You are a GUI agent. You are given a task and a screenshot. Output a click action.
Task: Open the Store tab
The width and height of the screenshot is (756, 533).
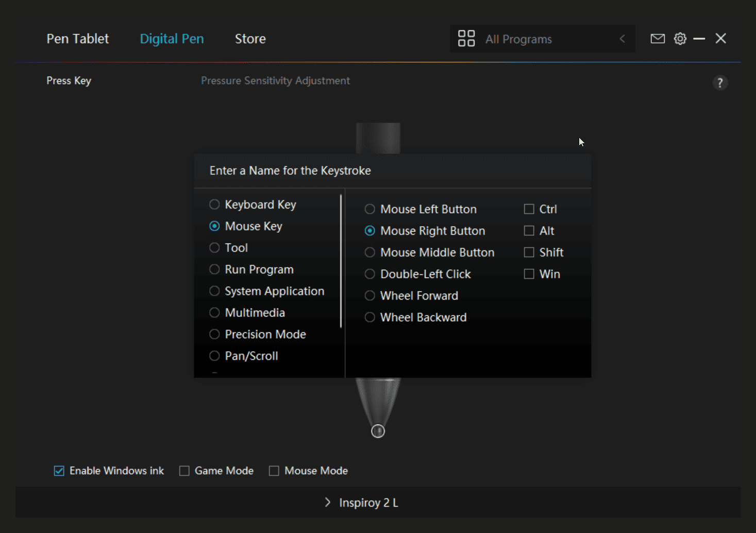click(x=250, y=39)
